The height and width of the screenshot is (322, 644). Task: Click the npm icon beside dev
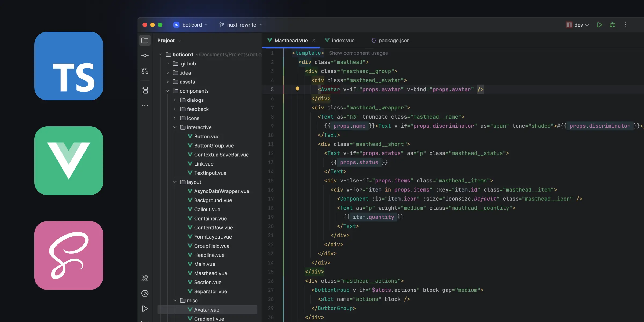(x=569, y=25)
